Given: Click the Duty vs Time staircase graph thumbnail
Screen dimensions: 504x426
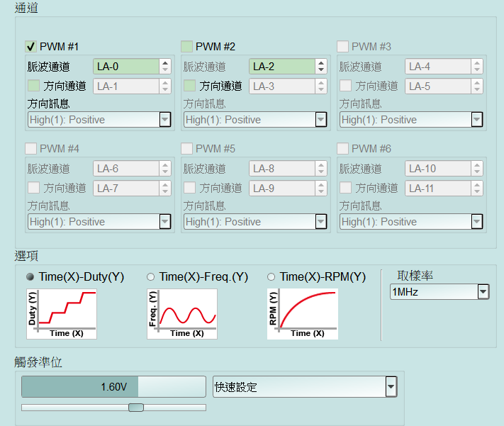Looking at the screenshot, I should click(x=62, y=314).
